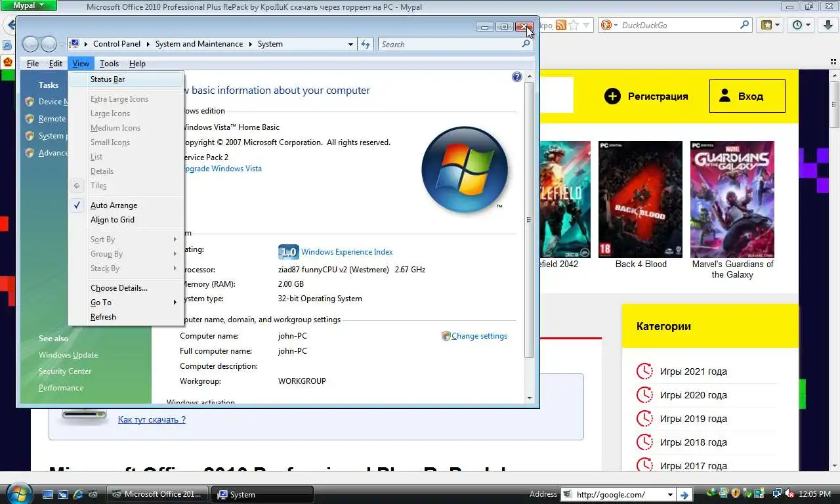Click the magnifier in DuckDuckGo search box
This screenshot has height=504, width=840.
click(745, 25)
